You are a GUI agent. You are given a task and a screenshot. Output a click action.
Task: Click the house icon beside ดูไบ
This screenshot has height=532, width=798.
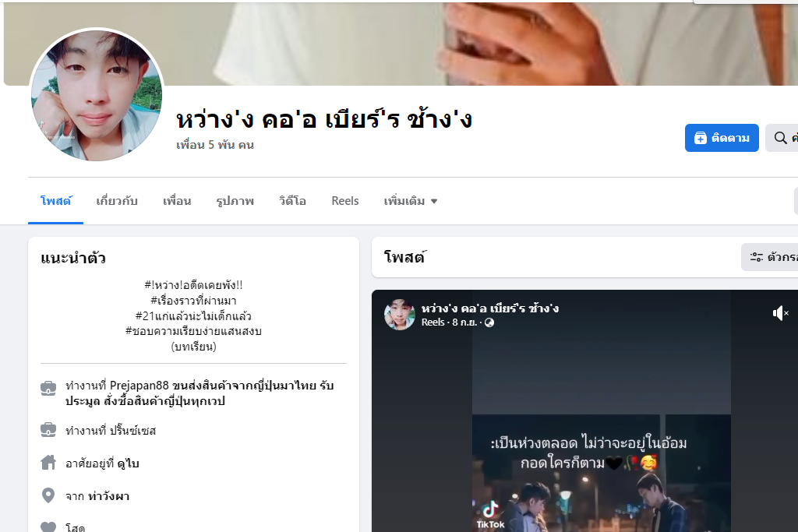click(x=48, y=463)
